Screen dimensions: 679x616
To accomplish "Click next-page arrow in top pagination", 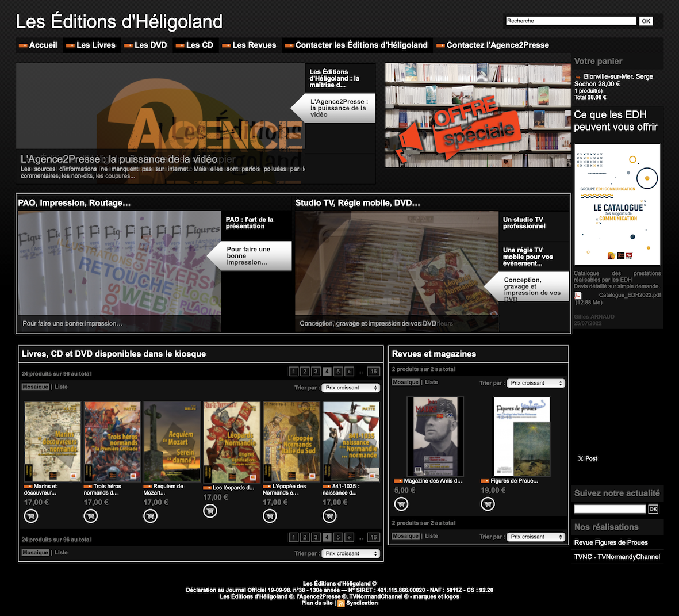I will click(x=350, y=371).
